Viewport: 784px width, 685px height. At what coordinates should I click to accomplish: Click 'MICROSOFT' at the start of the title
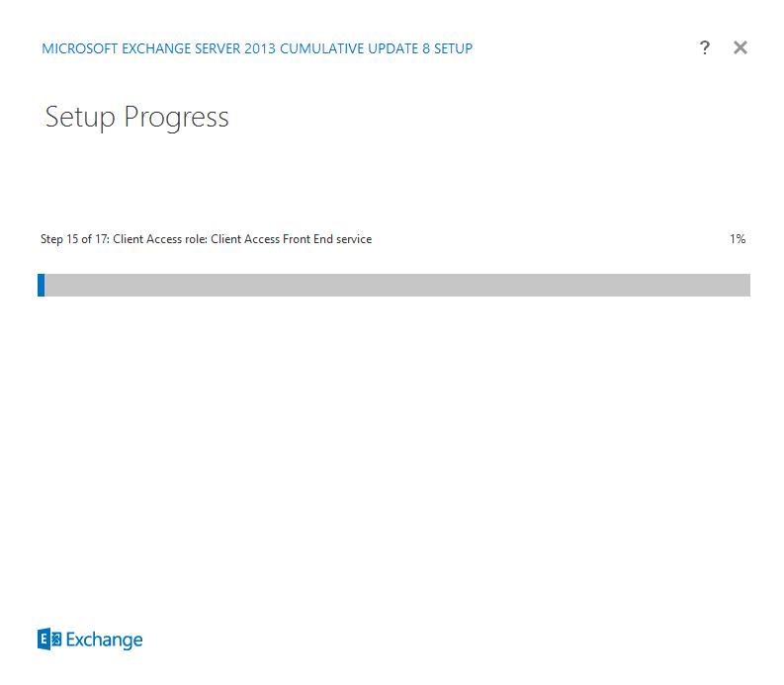pyautogui.click(x=79, y=48)
